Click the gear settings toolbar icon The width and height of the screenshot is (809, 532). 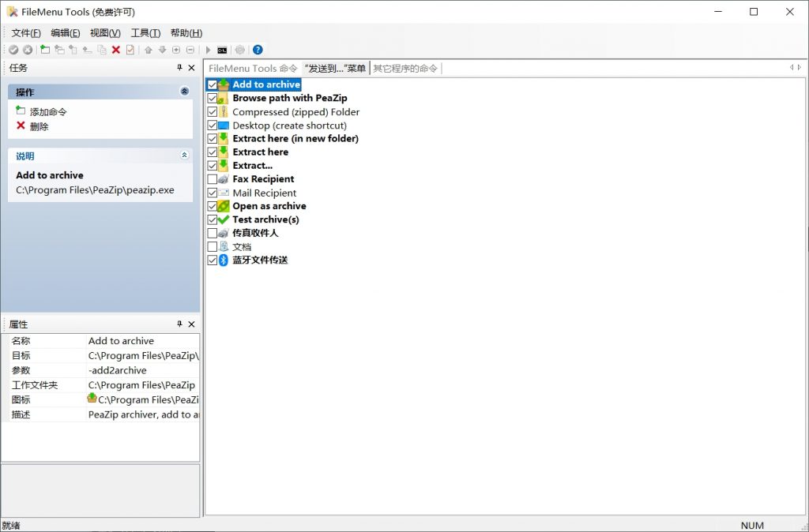240,50
